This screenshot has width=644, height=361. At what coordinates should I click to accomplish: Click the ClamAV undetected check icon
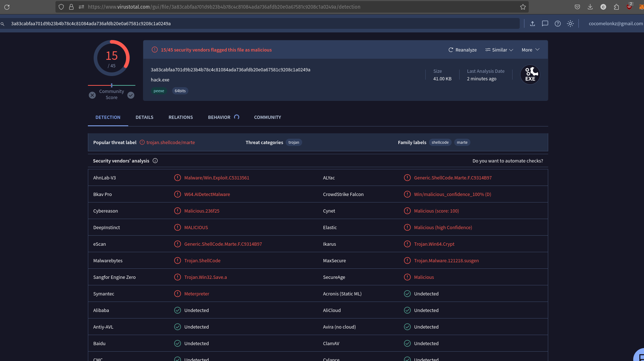(x=407, y=343)
